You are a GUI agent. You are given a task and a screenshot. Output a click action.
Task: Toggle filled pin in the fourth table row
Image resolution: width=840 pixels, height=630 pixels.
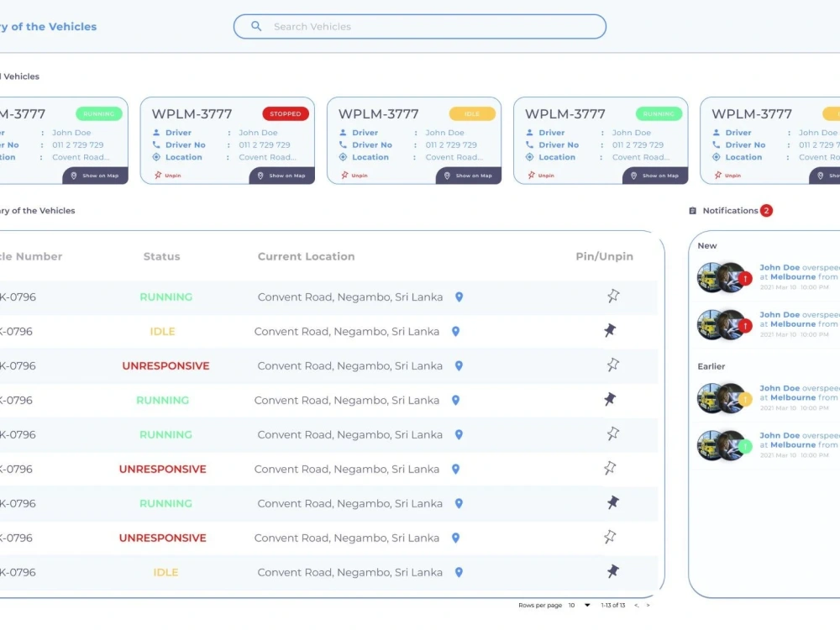[610, 399]
